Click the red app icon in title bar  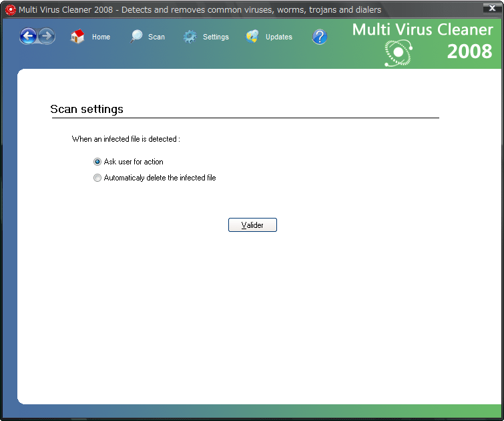point(10,10)
